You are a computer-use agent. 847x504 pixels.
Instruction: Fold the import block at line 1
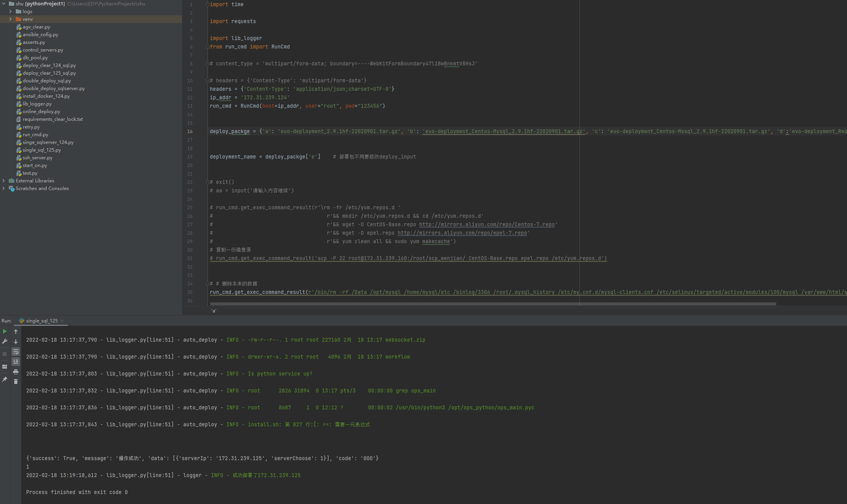[x=208, y=5]
